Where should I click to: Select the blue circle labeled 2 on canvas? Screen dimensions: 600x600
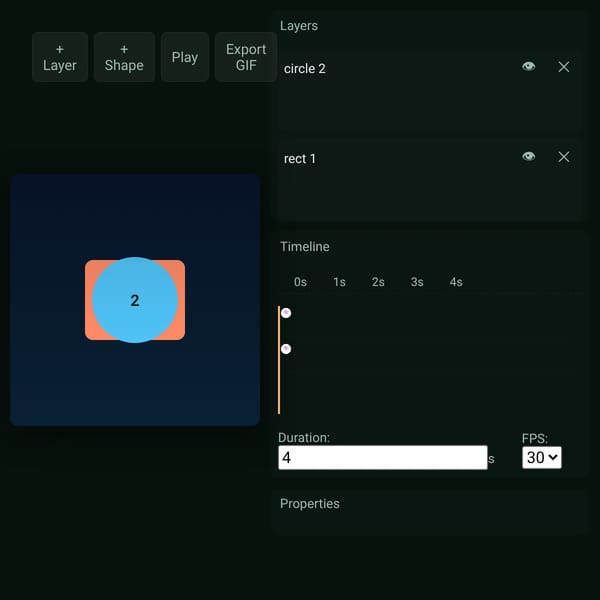(135, 300)
